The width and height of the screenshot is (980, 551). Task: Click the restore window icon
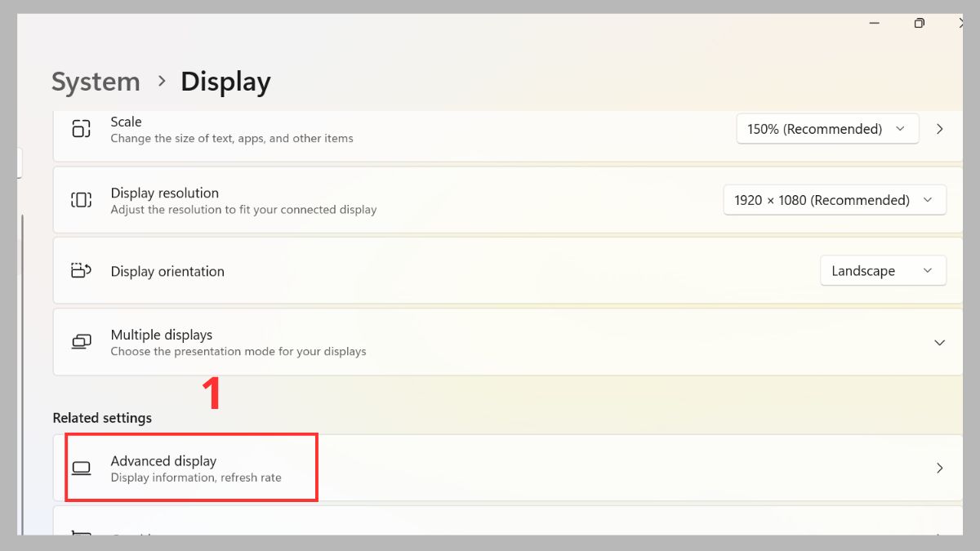[x=919, y=24]
